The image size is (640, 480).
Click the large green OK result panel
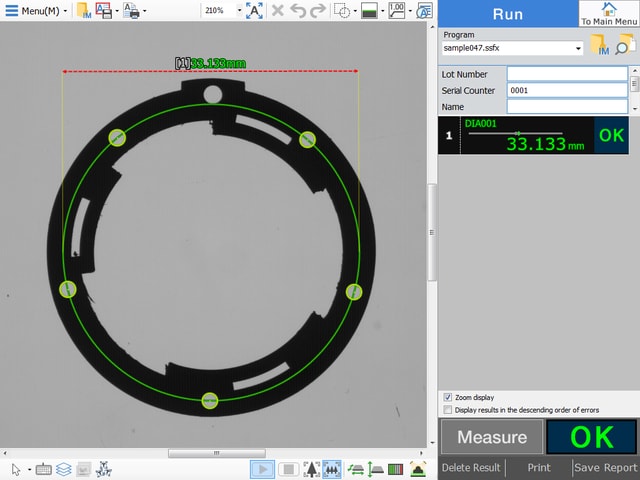pyautogui.click(x=591, y=437)
